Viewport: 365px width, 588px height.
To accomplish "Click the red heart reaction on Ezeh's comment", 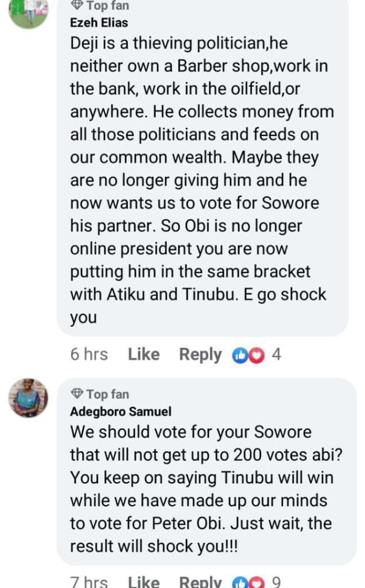I will pos(257,356).
